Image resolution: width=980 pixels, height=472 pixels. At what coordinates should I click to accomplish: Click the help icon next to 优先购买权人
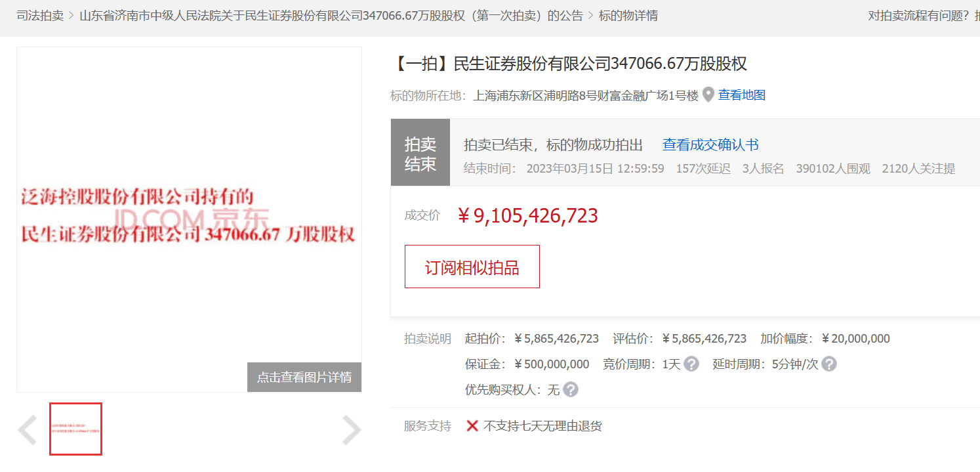click(571, 390)
